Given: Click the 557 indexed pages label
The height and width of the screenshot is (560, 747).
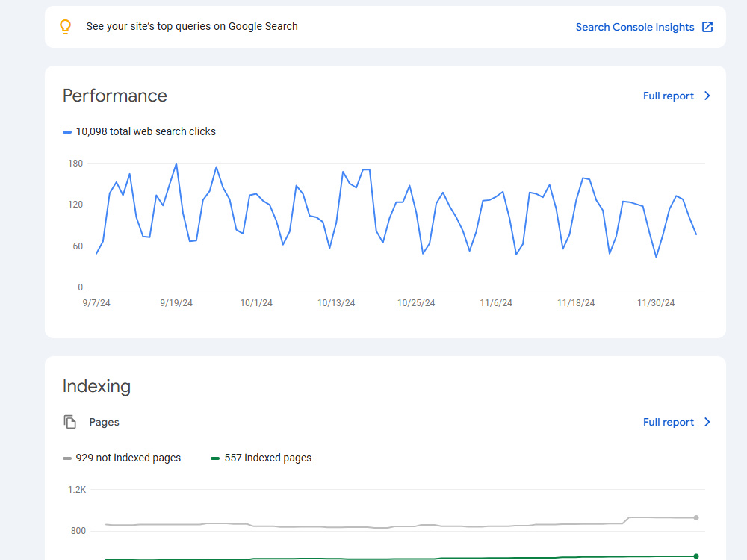Looking at the screenshot, I should [267, 458].
